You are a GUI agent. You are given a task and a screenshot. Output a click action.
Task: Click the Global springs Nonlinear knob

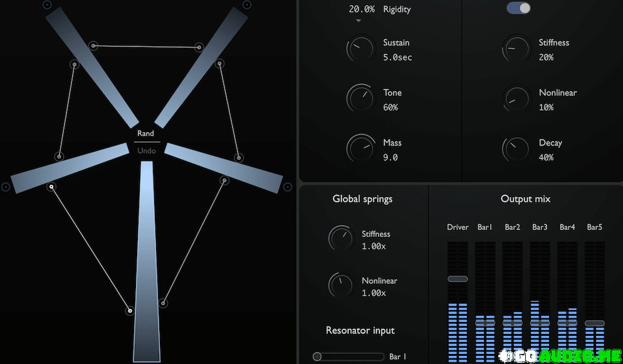pos(342,285)
